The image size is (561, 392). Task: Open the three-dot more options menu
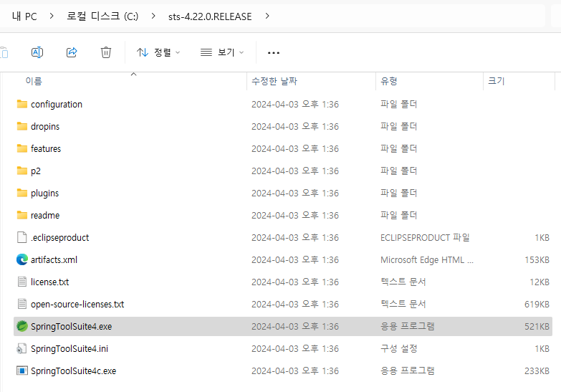coord(274,52)
